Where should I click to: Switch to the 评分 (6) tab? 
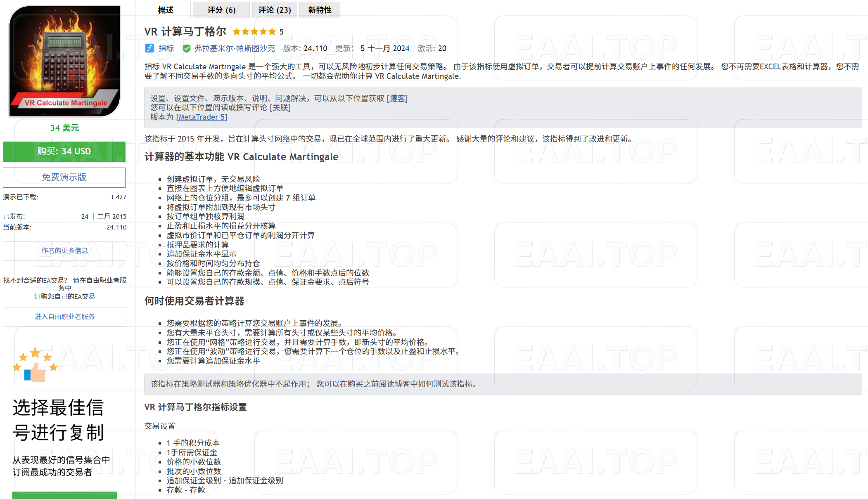coord(221,9)
